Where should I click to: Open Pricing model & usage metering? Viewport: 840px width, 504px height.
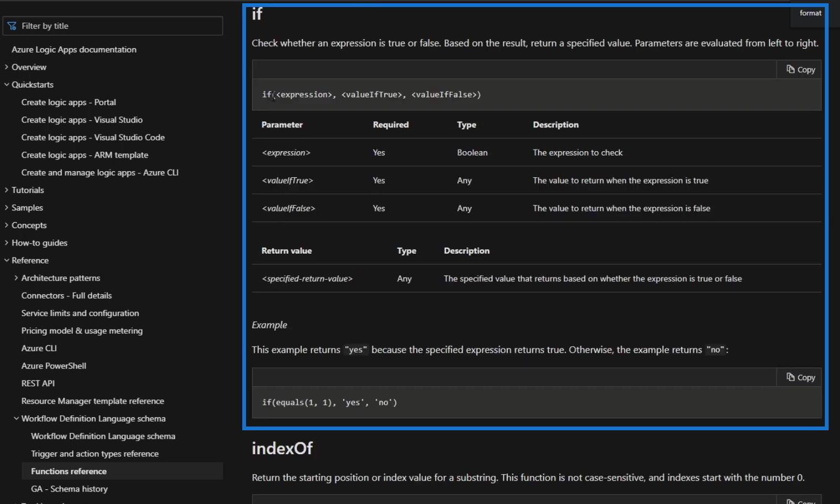pos(82,331)
